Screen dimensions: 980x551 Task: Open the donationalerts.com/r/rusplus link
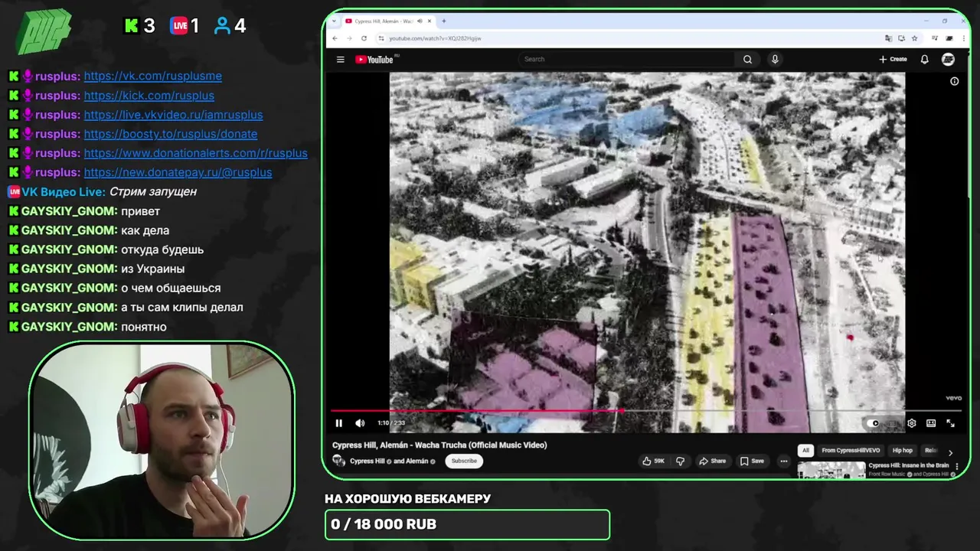point(196,153)
